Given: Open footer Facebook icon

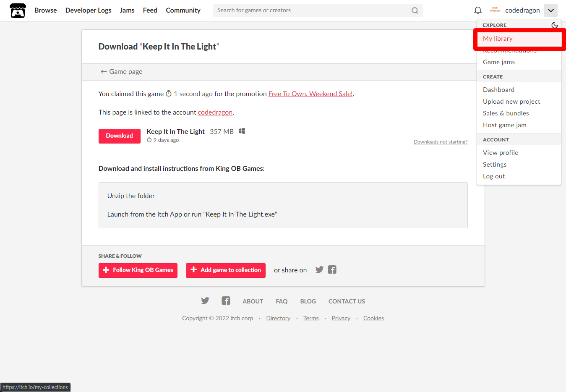Looking at the screenshot, I should click(226, 301).
